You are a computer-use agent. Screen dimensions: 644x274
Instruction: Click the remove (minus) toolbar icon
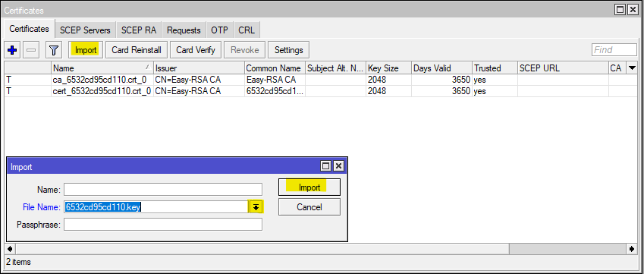coord(31,49)
